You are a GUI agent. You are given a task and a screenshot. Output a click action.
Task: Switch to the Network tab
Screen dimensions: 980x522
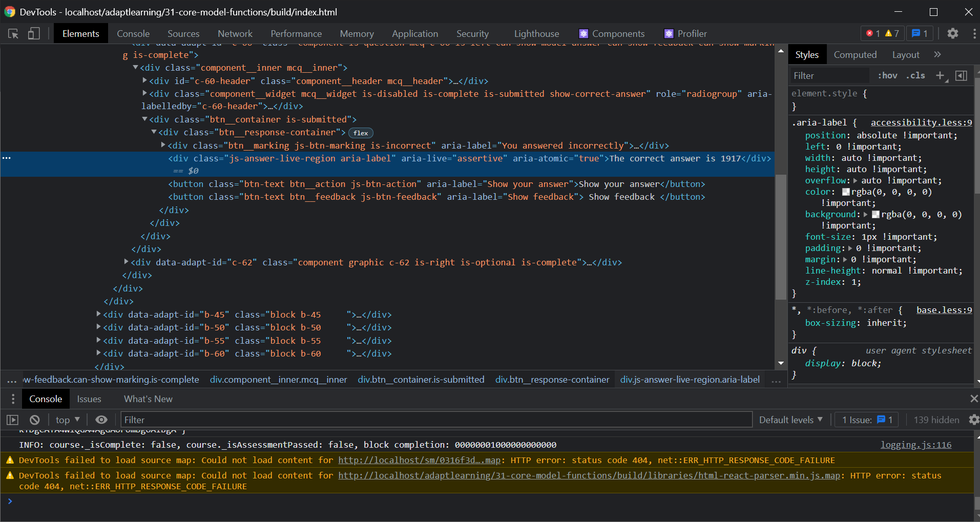click(235, 34)
